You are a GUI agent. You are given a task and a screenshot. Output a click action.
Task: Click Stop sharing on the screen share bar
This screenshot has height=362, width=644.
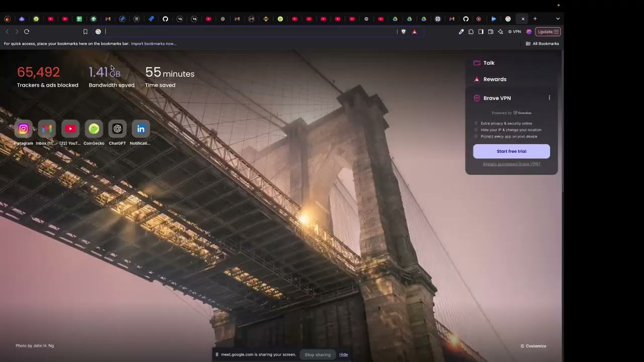coord(317,354)
